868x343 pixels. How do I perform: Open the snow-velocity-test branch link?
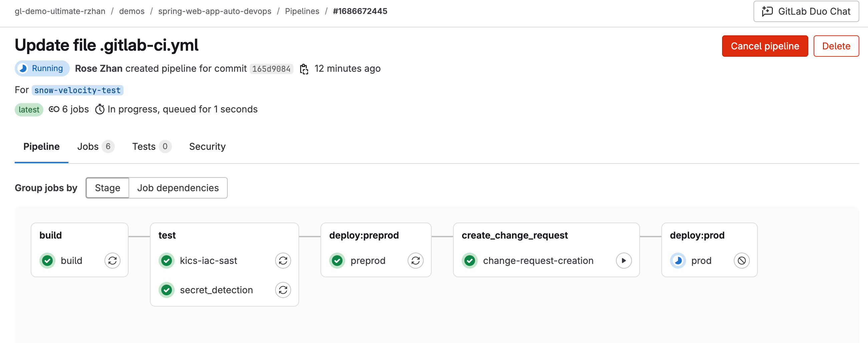(77, 90)
